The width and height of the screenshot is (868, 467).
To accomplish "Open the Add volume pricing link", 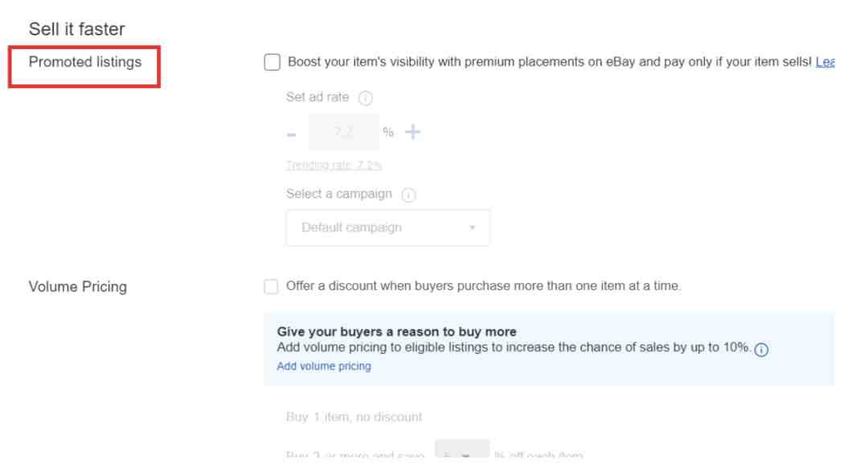I will click(x=324, y=367).
